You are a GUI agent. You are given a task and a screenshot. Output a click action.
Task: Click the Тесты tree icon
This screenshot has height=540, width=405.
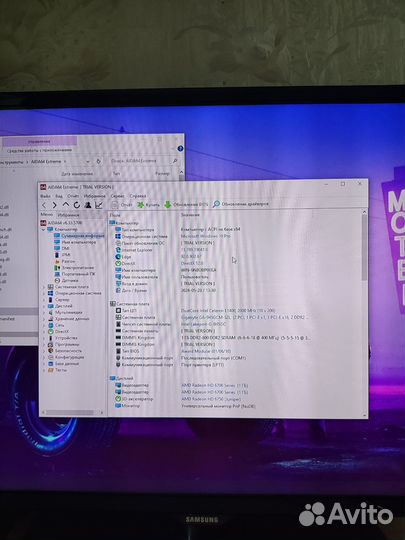tap(50, 370)
